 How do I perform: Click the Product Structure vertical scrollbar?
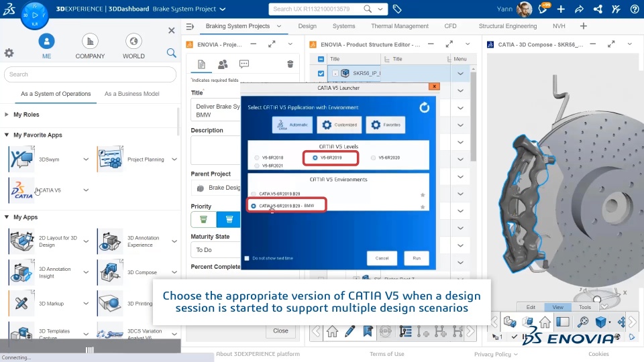[473, 117]
